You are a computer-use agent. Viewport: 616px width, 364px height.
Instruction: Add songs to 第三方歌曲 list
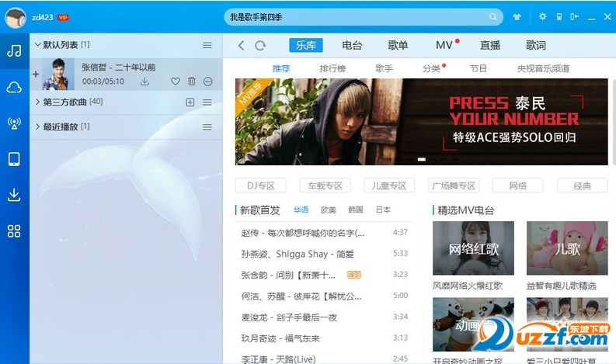point(190,102)
